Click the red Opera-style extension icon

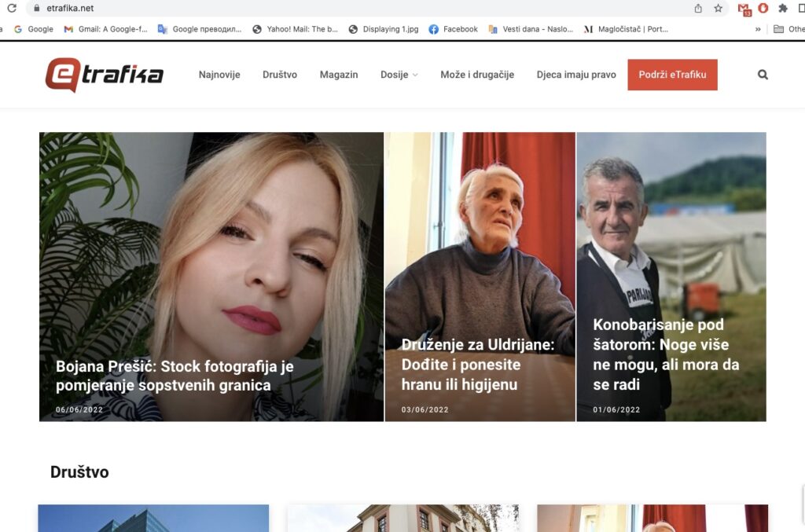point(763,8)
